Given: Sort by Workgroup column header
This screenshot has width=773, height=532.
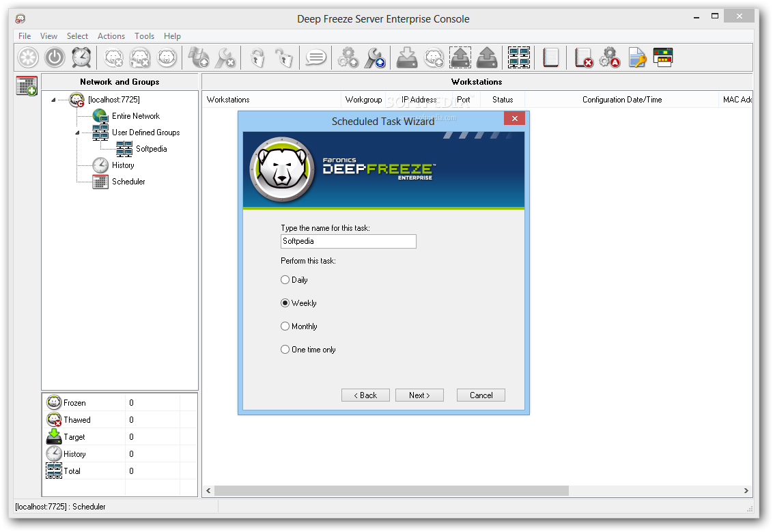Looking at the screenshot, I should [364, 100].
